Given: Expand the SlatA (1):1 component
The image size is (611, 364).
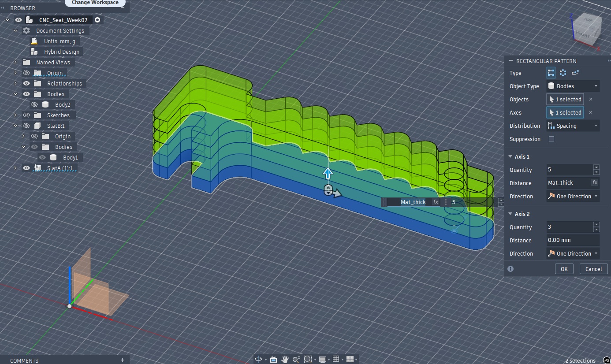Looking at the screenshot, I should [15, 168].
